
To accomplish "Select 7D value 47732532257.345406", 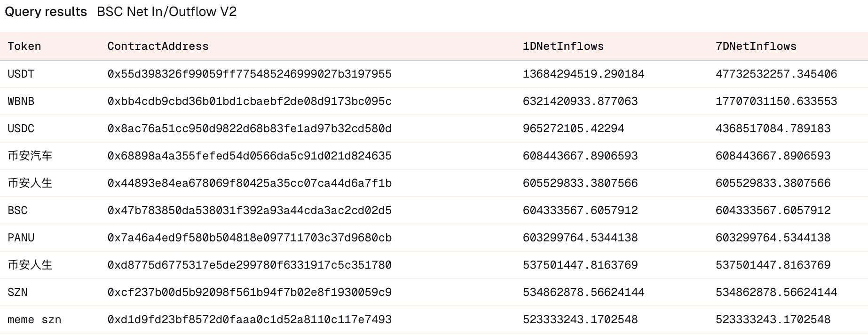I will (776, 74).
